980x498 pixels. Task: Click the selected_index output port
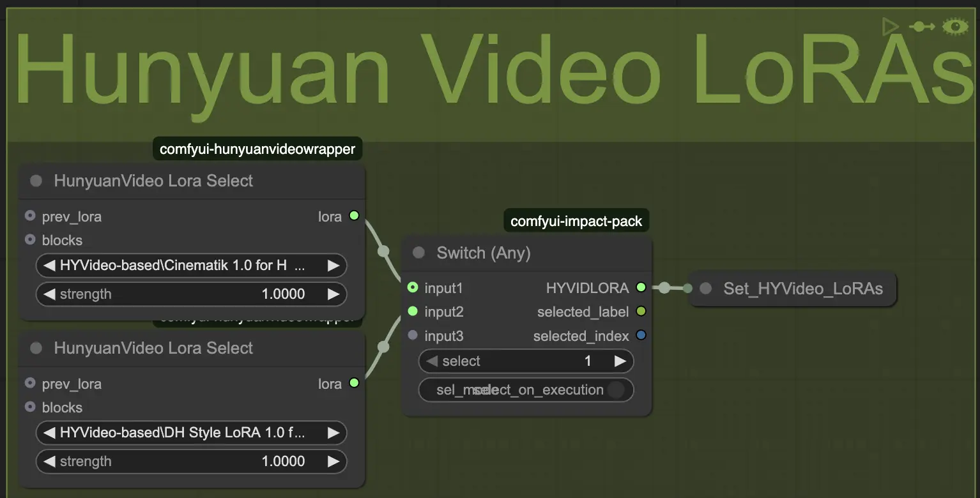click(x=641, y=335)
